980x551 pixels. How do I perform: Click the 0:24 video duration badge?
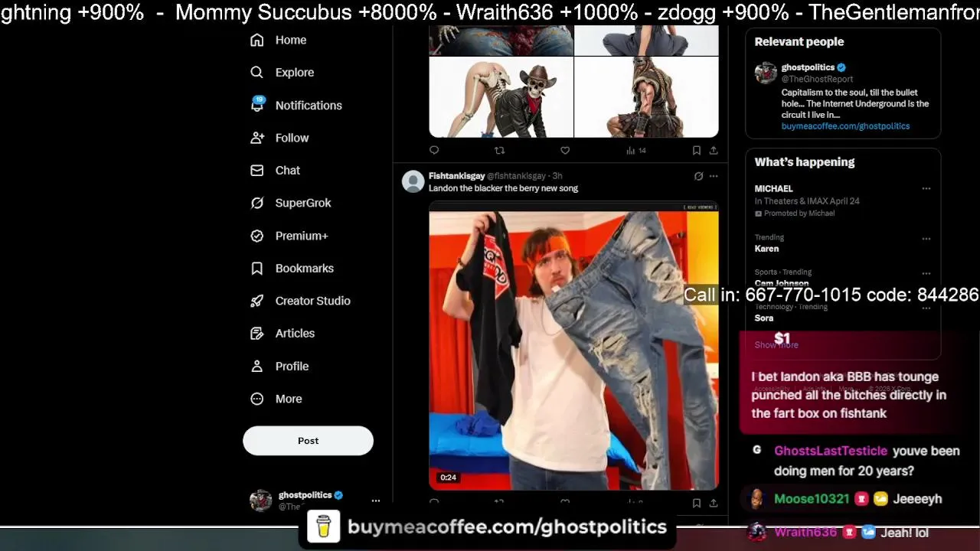[448, 478]
